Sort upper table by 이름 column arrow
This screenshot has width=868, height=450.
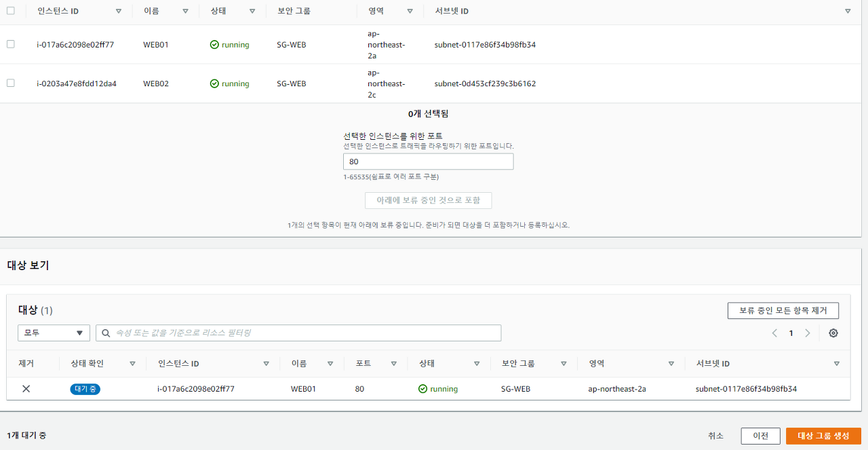point(186,12)
